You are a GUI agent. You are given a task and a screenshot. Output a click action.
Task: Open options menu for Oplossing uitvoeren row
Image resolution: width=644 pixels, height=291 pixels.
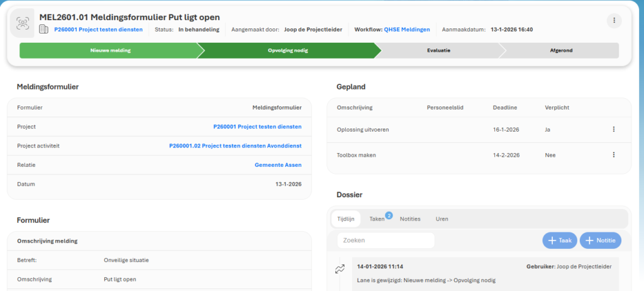click(613, 129)
